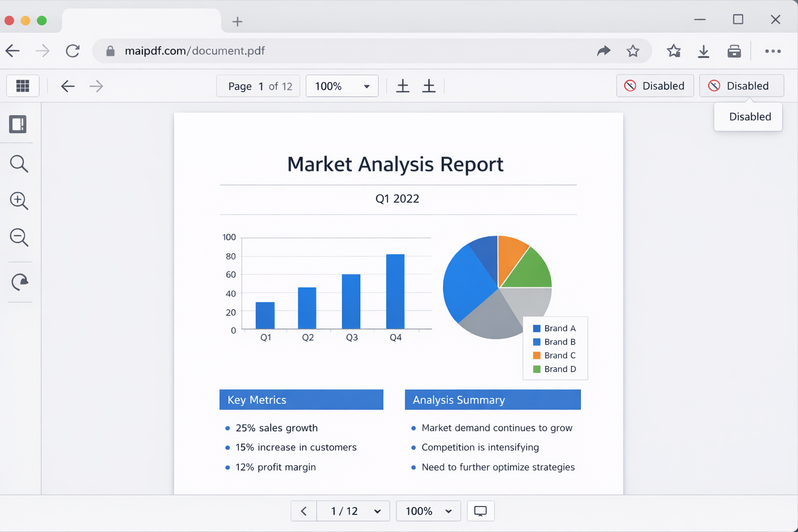Toggle the sidebar panel
The height and width of the screenshot is (532, 798).
point(19,124)
